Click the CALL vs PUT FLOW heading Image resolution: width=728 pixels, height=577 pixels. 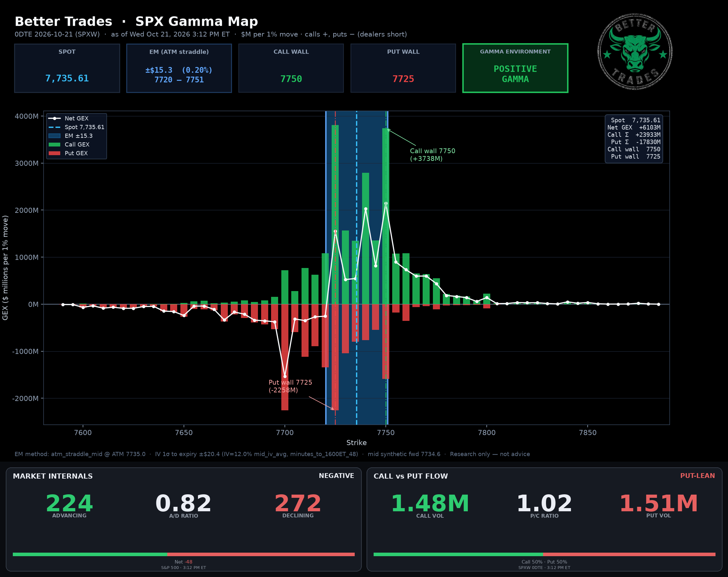click(x=410, y=476)
